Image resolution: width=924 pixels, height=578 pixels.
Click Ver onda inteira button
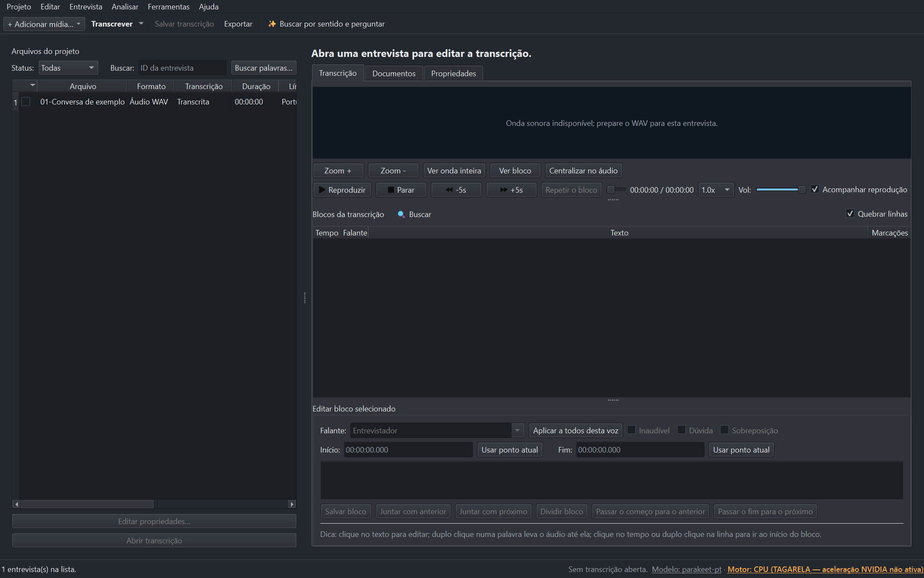[454, 170]
